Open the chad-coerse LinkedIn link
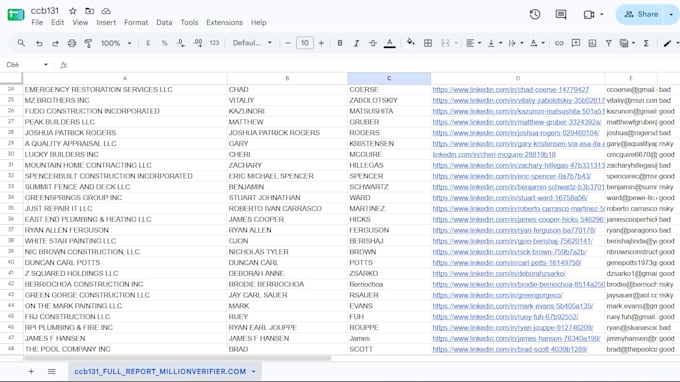 pyautogui.click(x=510, y=90)
